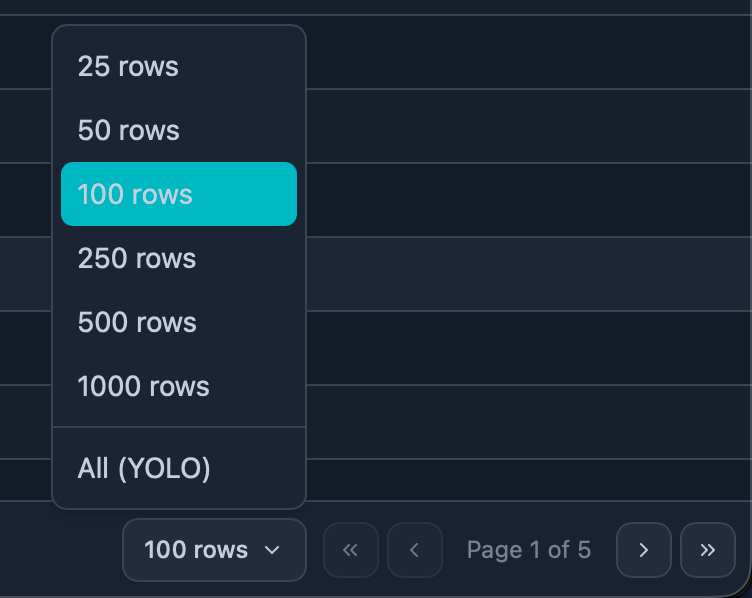Click the Page 1 of 5 indicator
The width and height of the screenshot is (752, 598).
[x=528, y=550]
